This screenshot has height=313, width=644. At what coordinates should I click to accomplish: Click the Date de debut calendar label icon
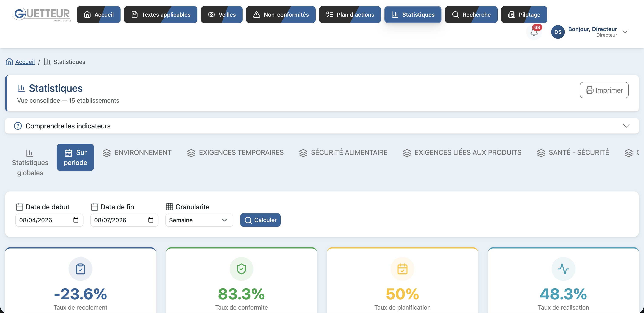[20, 207]
